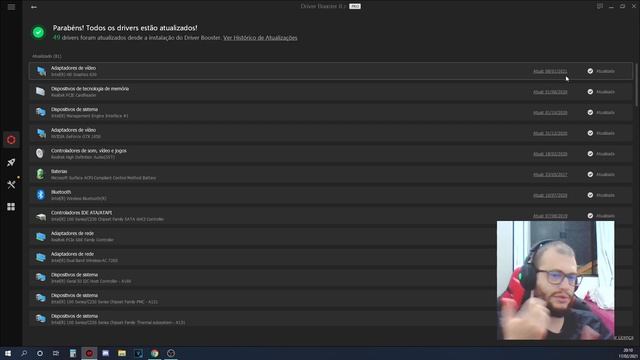Select the Dispositivos de tecnologia de memória row
This screenshot has height=360, width=640.
[x=331, y=92]
